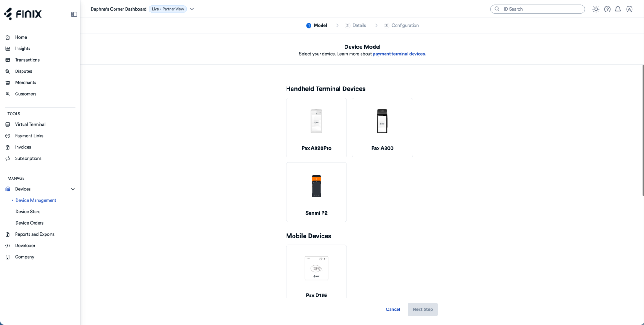
Task: Click the Home label in the sidebar
Action: 21,37
